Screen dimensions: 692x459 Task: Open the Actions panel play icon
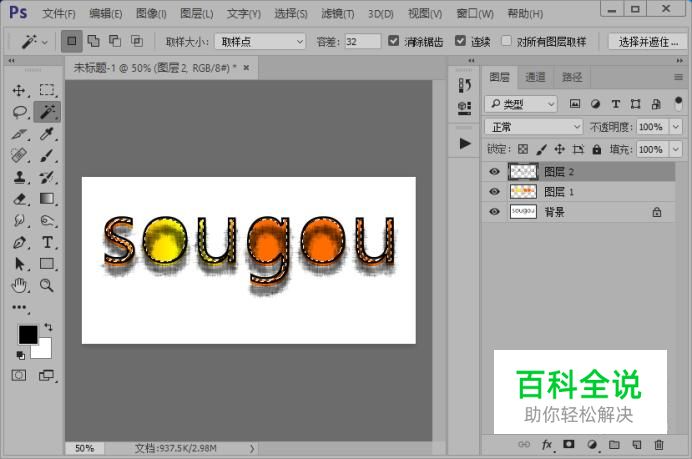(x=464, y=143)
